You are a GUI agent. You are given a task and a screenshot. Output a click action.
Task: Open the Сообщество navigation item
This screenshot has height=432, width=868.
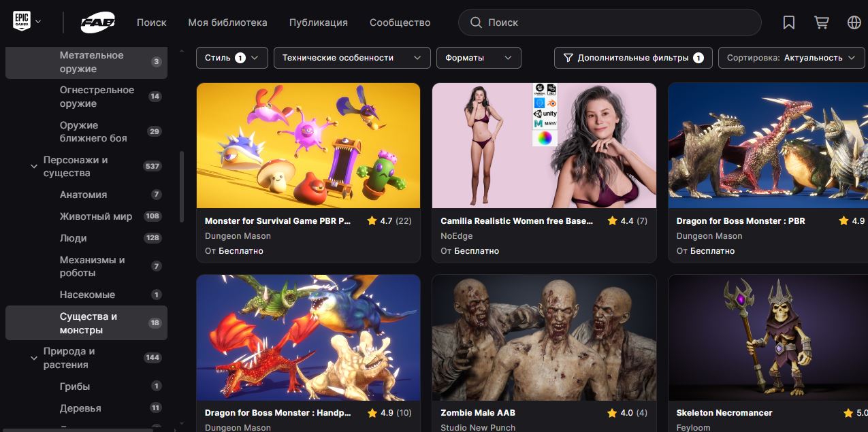[x=400, y=22]
